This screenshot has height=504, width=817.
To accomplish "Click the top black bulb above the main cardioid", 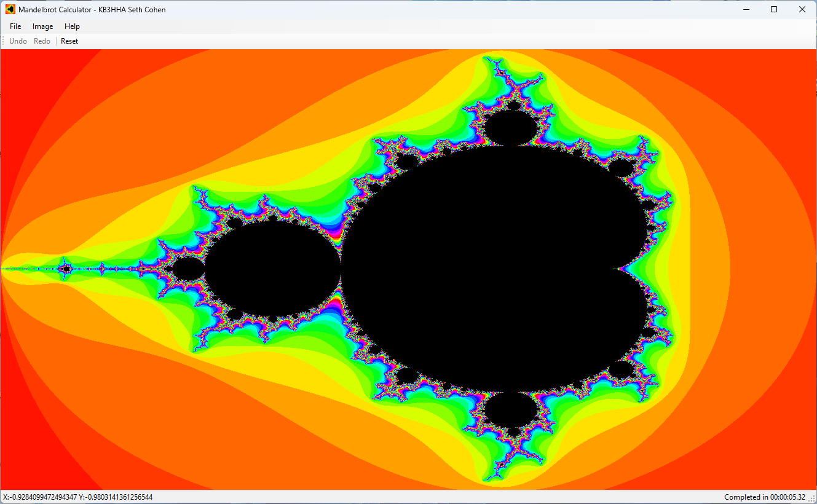I will point(511,127).
